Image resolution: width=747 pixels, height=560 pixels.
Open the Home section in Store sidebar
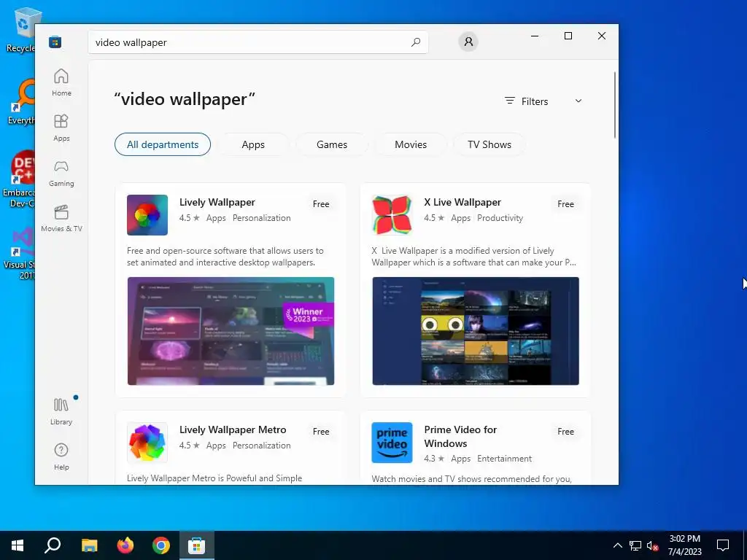61,83
